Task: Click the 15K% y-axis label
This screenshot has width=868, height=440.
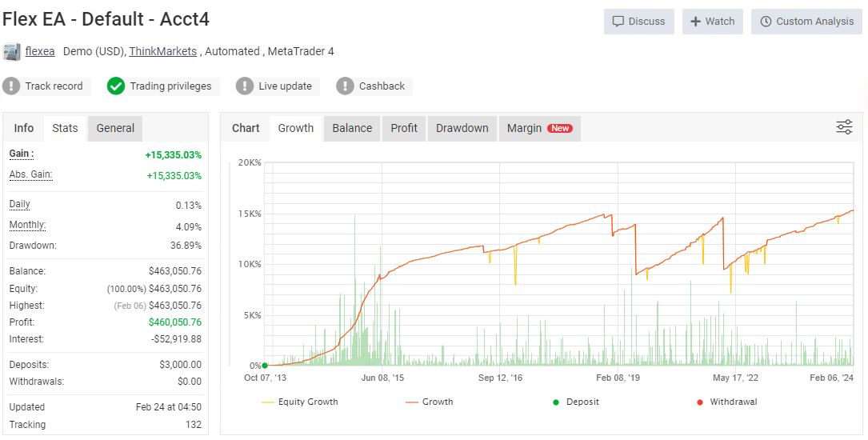Action: tap(250, 214)
